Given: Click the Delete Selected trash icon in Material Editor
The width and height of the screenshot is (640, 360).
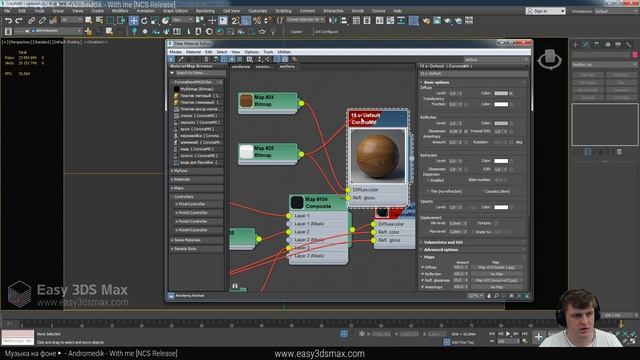Looking at the screenshot, I should tap(206, 59).
